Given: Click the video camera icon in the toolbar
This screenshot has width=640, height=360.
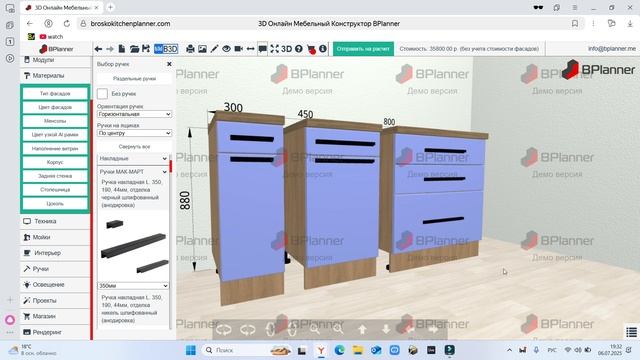Looking at the screenshot, I should (238, 49).
